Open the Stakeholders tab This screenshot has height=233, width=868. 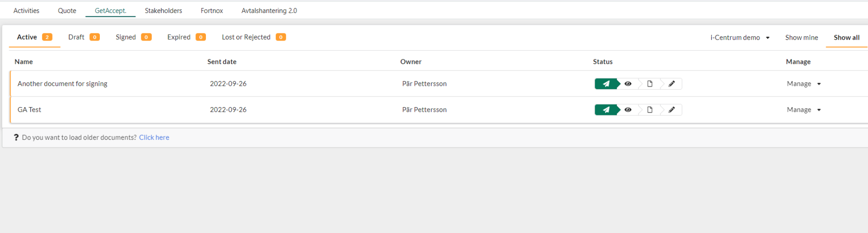(x=163, y=11)
